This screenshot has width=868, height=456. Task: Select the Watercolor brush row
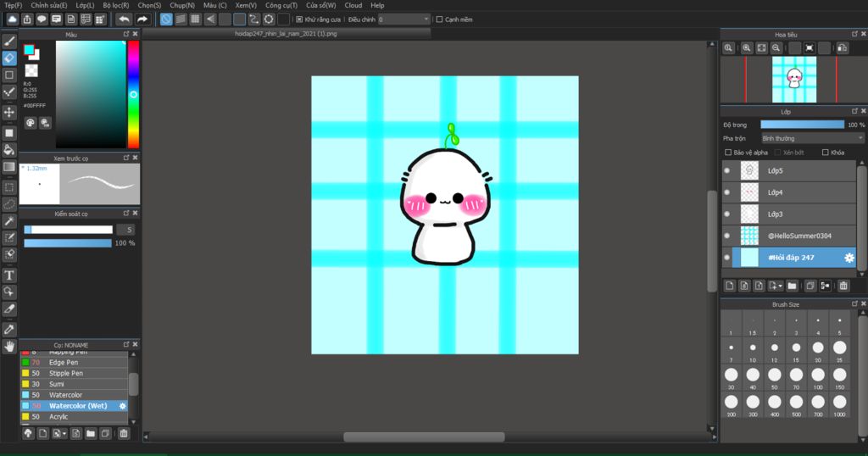[x=75, y=395]
